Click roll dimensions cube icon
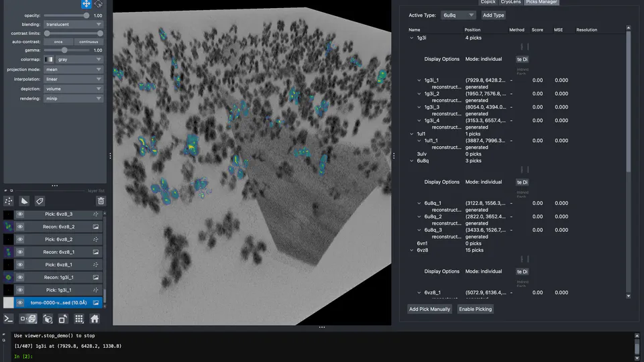Image resolution: width=644 pixels, height=362 pixels. tap(48, 319)
